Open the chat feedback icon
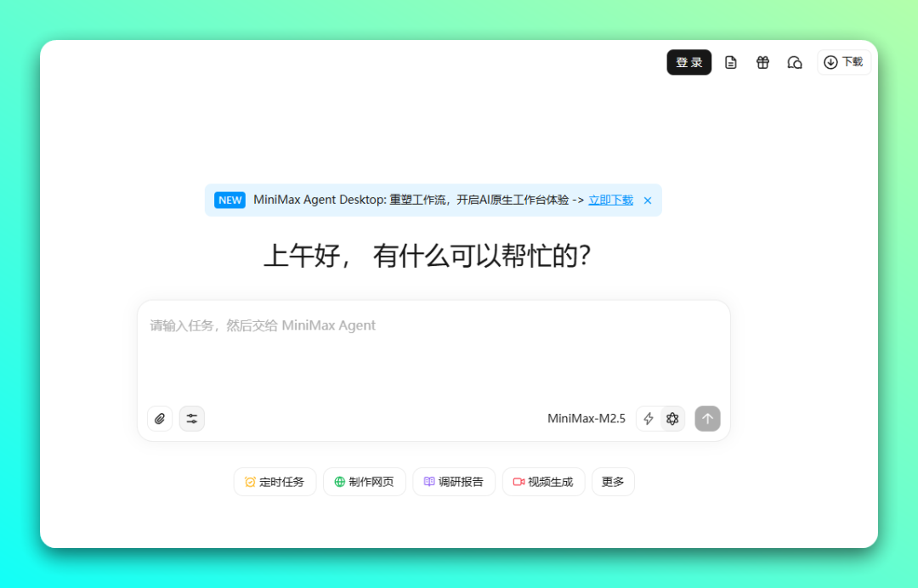The width and height of the screenshot is (918, 588). click(x=795, y=62)
